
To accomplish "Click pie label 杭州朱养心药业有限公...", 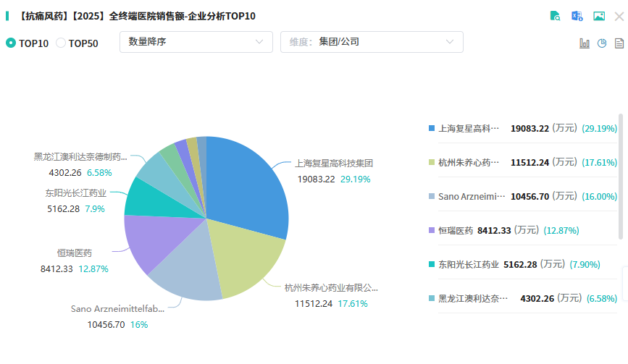I will pyautogui.click(x=331, y=287).
